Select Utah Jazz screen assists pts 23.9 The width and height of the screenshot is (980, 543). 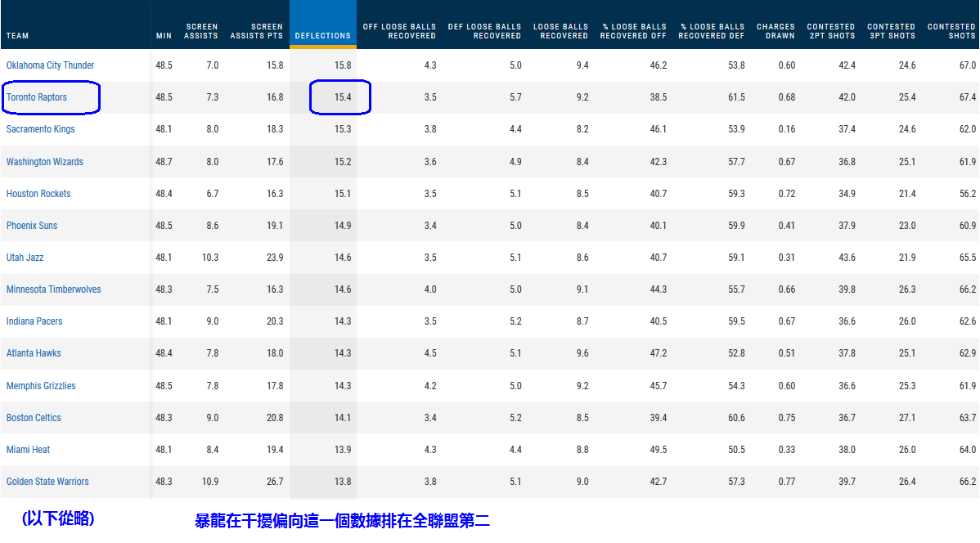pos(275,257)
